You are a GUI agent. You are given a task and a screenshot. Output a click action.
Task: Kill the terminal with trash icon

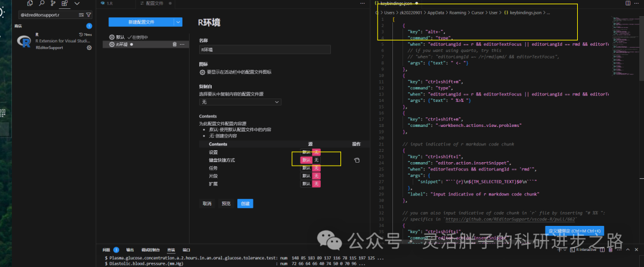(611, 250)
